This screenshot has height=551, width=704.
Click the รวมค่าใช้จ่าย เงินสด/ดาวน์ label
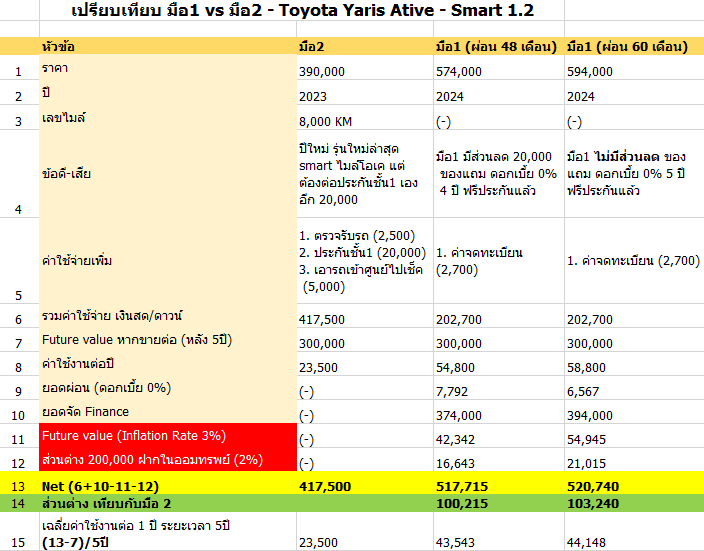click(x=168, y=316)
